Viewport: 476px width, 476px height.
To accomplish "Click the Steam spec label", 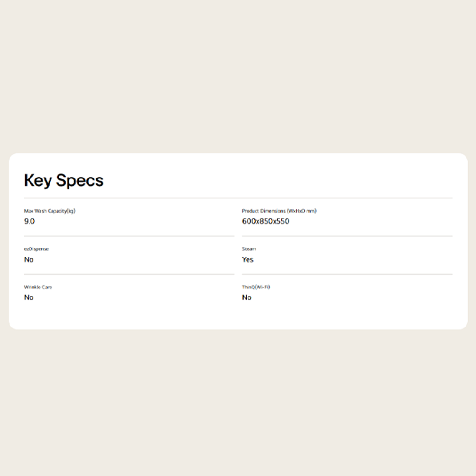I will [x=248, y=249].
